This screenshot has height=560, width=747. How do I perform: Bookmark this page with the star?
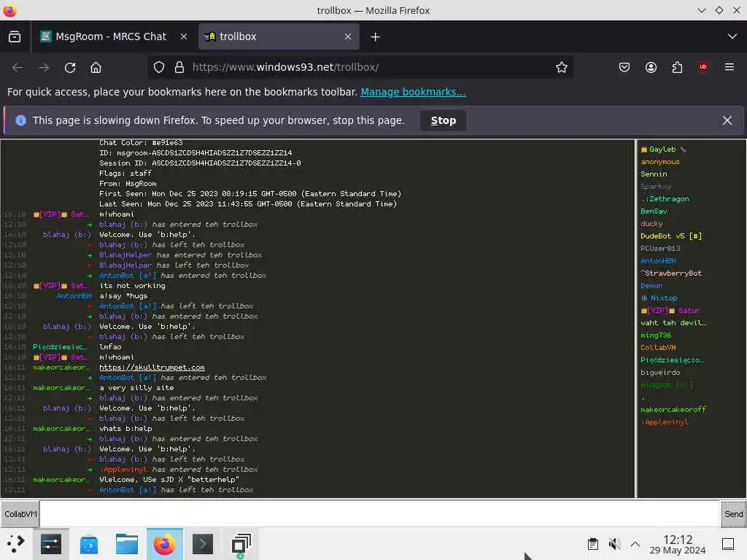[561, 68]
